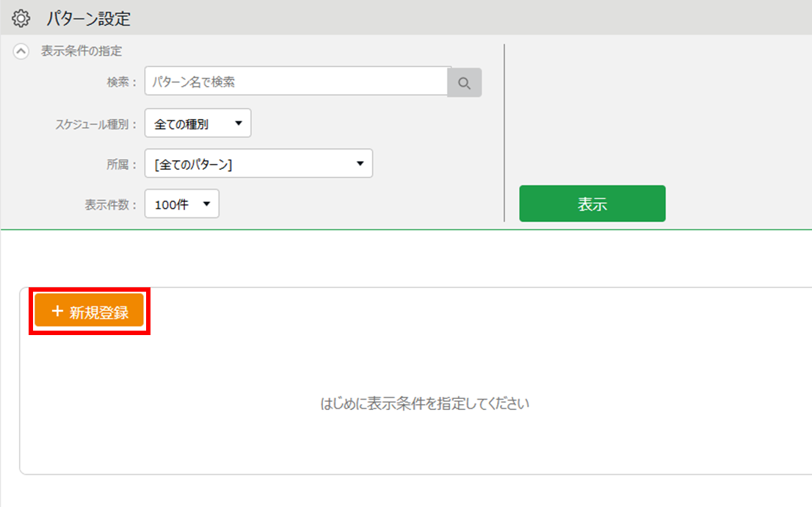The width and height of the screenshot is (812, 507).
Task: Click the arrow on [全てのパターン] dropdown
Action: point(360,163)
